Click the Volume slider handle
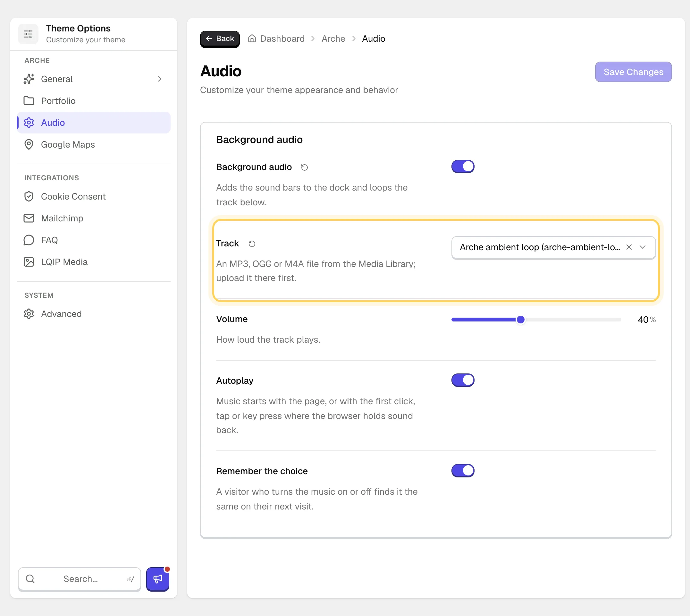Screen dimensions: 690x616 pyautogui.click(x=520, y=319)
